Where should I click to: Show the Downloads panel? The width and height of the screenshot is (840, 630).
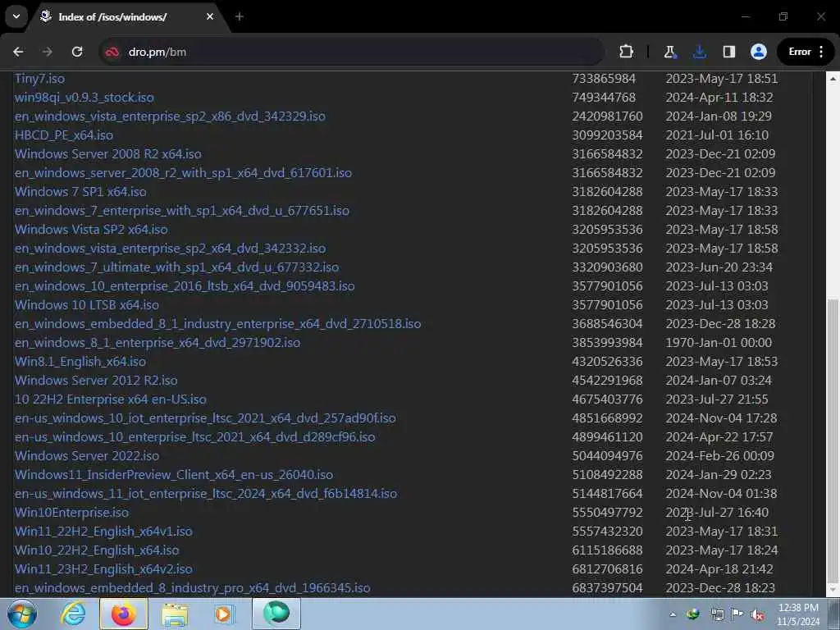[699, 52]
